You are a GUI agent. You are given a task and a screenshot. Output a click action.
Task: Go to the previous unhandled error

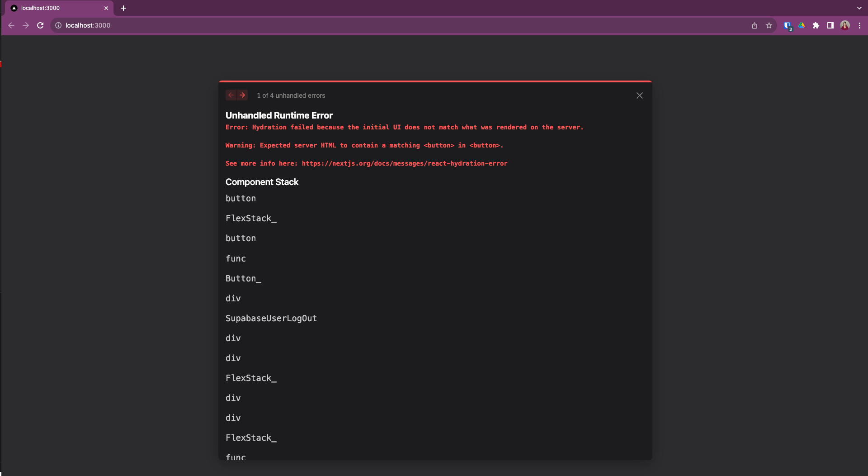(x=231, y=95)
